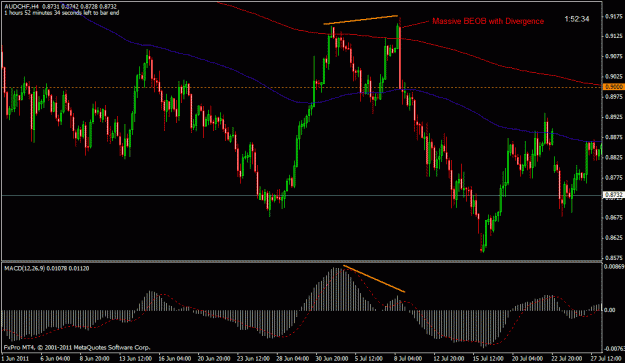The height and width of the screenshot is (363, 625).
Task: Click the 12 Jul 20:00 date label
Action: pos(449,358)
